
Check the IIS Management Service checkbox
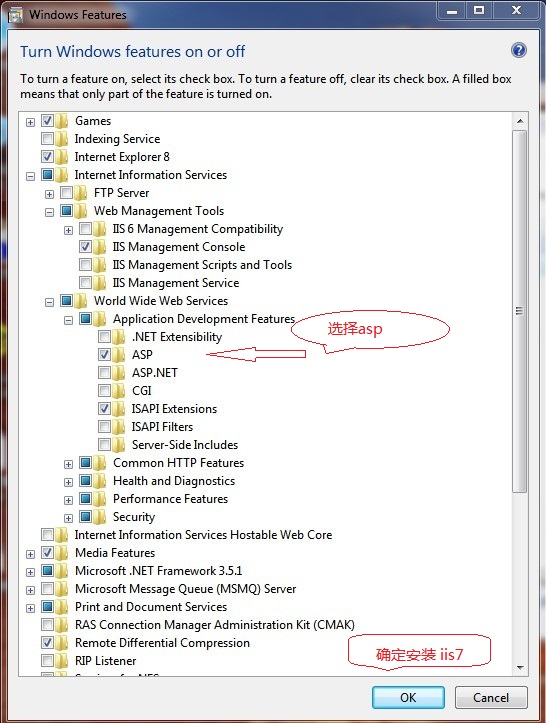(85, 282)
